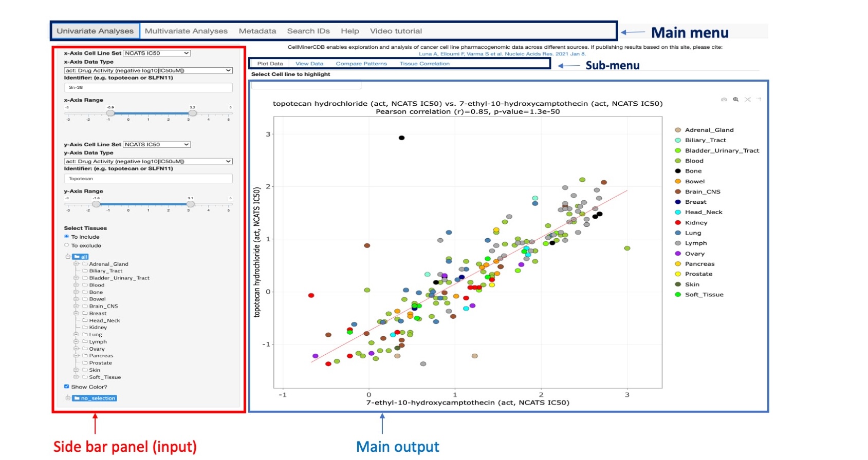Click the Kidney folder icon in tissue tree
Viewport: 868px width, 460px height.
pos(85,328)
